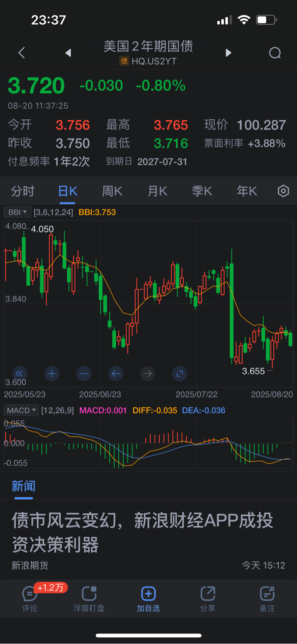Tap chart low label 3.655
The height and width of the screenshot is (644, 297).
253,371
